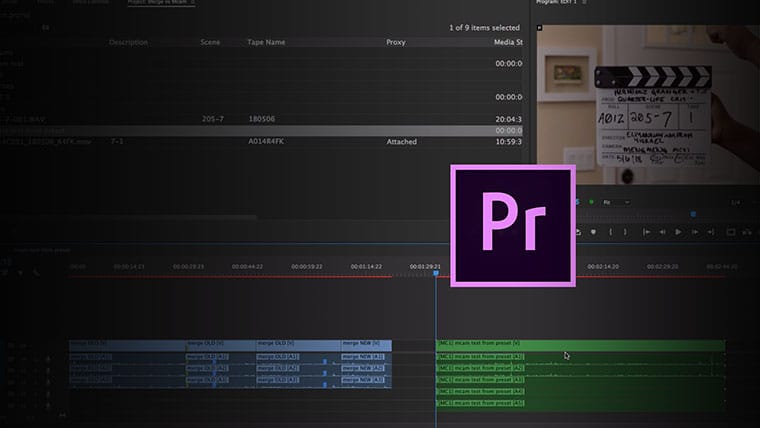
Task: Click the Tape Name column header
Action: click(x=266, y=42)
